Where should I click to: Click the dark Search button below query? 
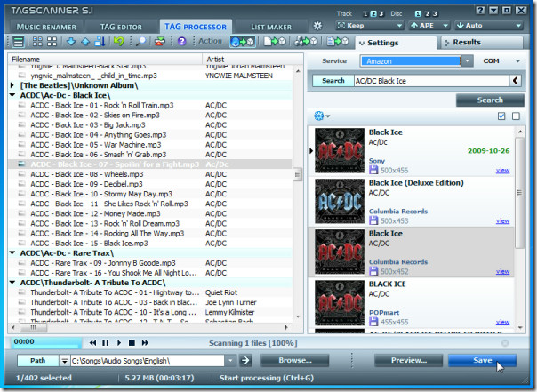pyautogui.click(x=490, y=100)
